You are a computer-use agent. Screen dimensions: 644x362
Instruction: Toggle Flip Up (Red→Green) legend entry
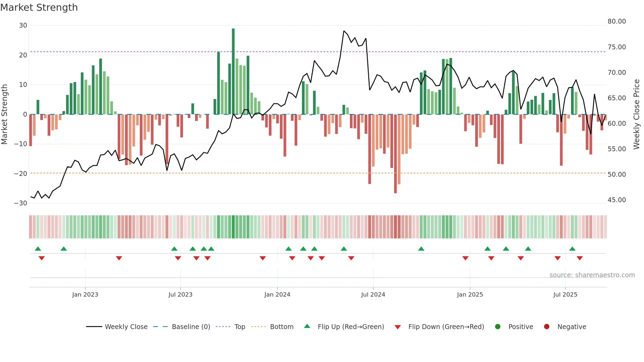344,327
